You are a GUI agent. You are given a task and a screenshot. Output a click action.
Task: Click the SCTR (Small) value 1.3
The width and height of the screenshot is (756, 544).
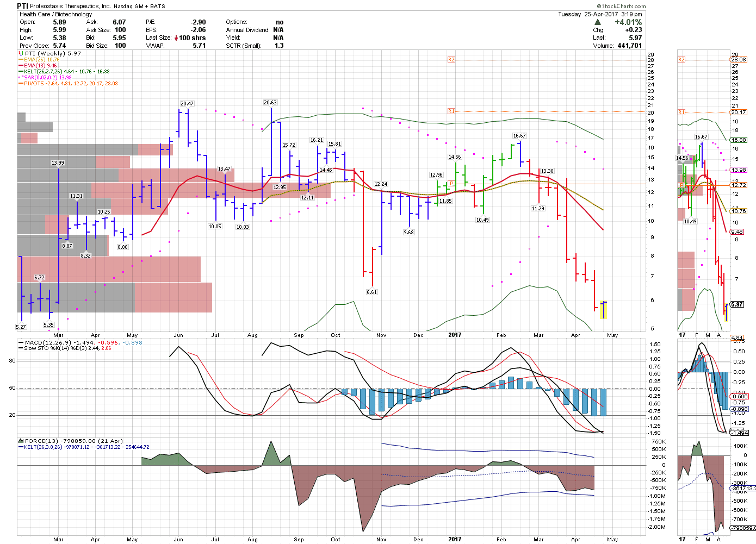pyautogui.click(x=279, y=46)
